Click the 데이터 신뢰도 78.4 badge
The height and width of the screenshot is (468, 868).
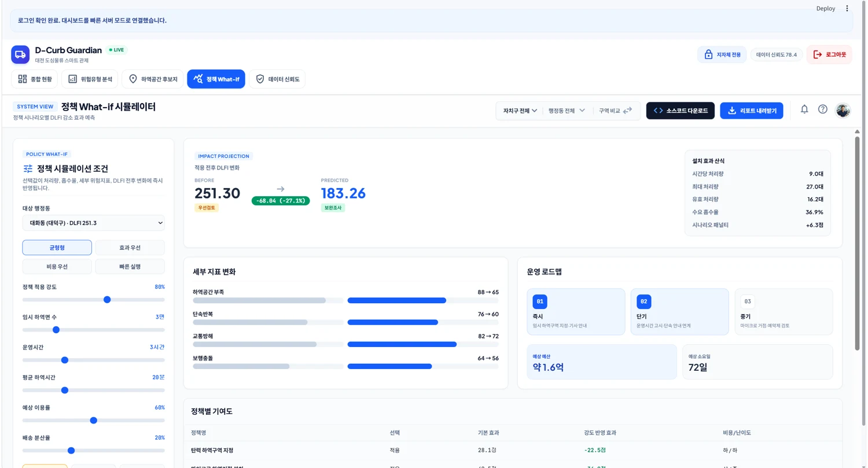(x=776, y=55)
